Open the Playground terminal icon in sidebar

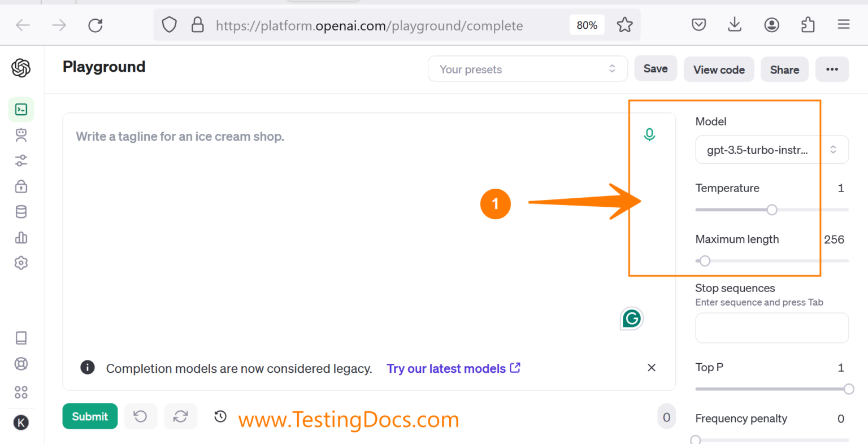21,109
